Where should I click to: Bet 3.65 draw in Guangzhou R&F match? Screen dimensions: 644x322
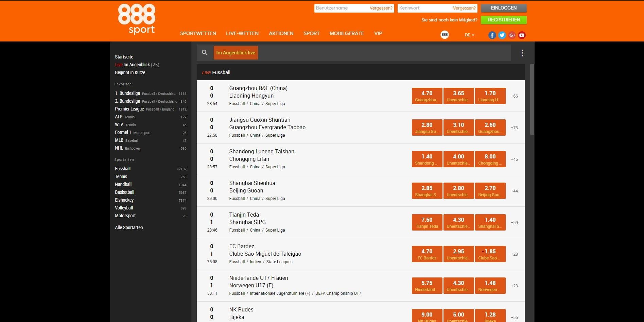click(x=458, y=96)
